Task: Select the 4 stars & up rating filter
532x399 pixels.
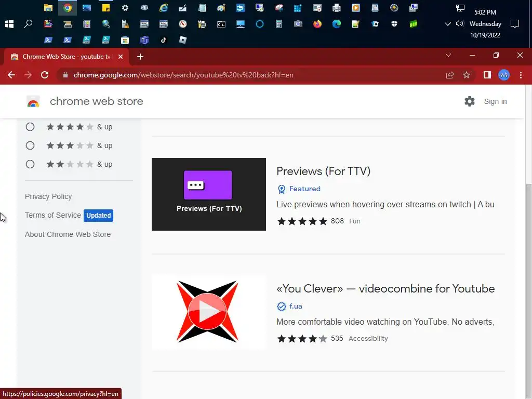Action: pos(30,127)
